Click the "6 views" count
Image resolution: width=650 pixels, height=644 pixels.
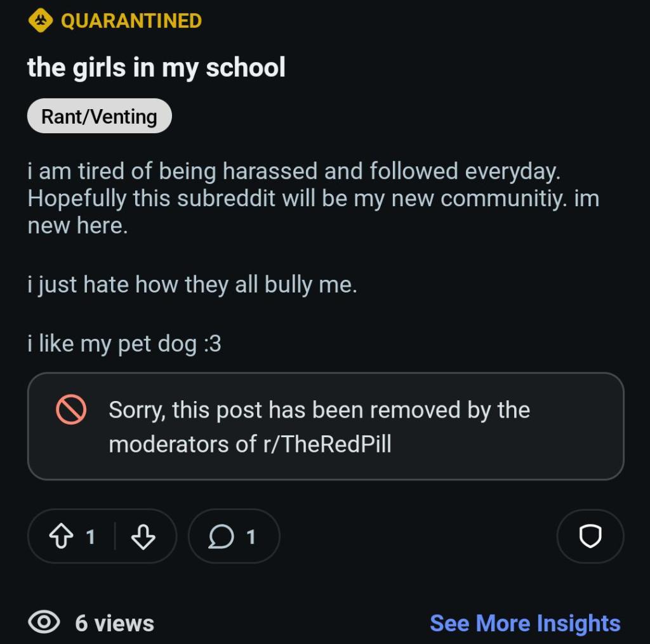(114, 622)
